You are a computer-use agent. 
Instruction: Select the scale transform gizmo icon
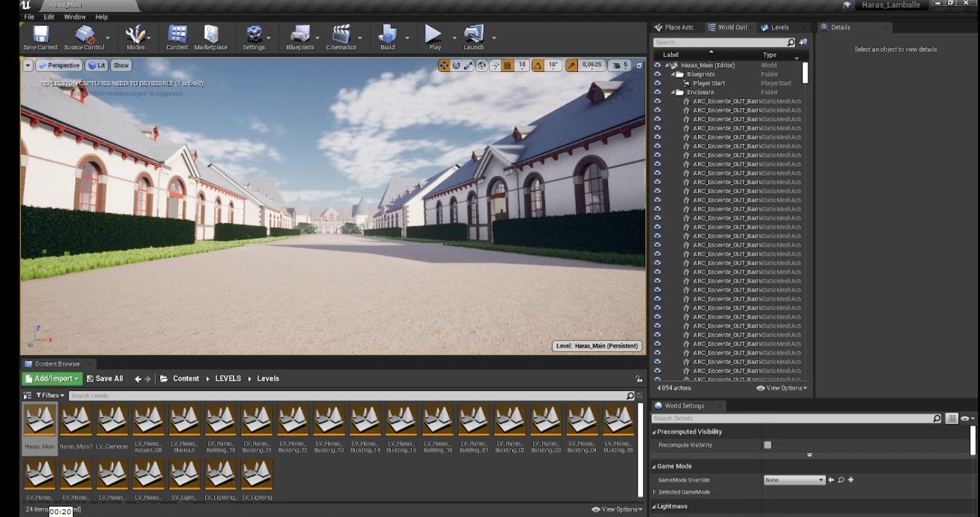point(469,65)
